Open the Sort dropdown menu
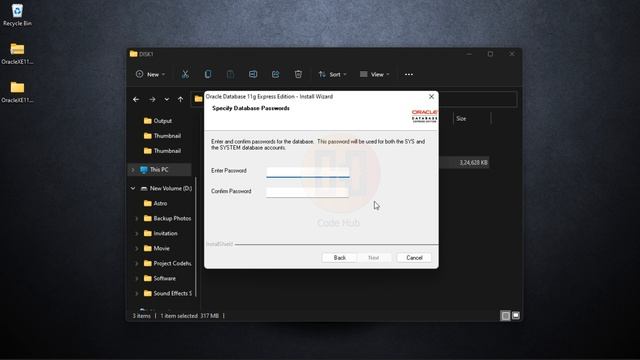 (x=333, y=74)
